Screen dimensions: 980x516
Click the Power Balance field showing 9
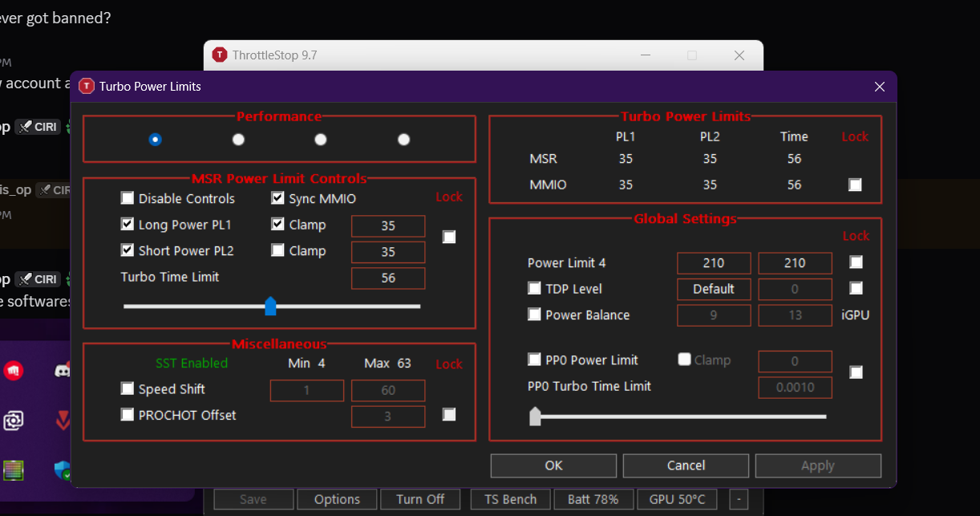tap(714, 315)
